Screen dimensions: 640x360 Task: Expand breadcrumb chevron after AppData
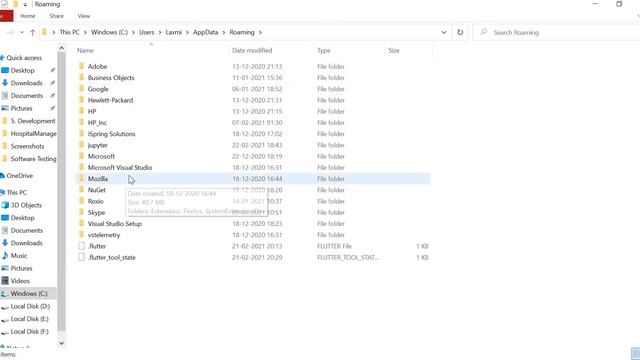click(224, 32)
